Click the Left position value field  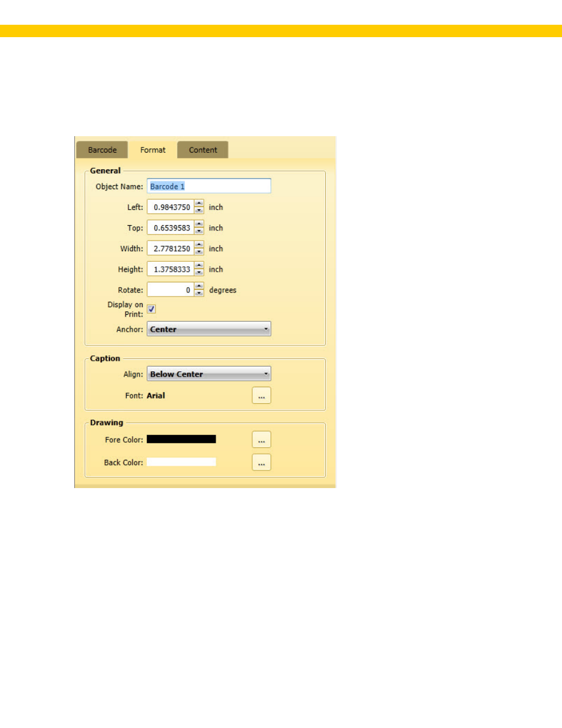tap(170, 207)
